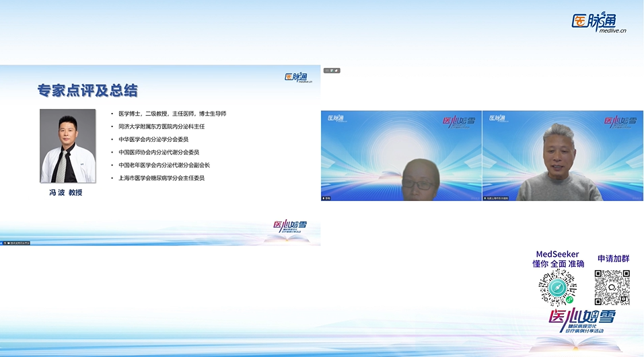Click the line 上海市医学会糖尿病学分会主任委员

162,178
